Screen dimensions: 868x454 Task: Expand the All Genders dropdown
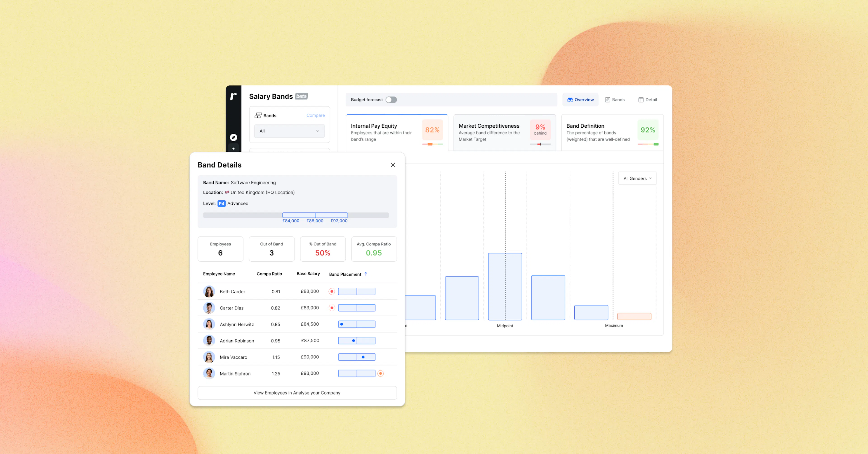(637, 178)
